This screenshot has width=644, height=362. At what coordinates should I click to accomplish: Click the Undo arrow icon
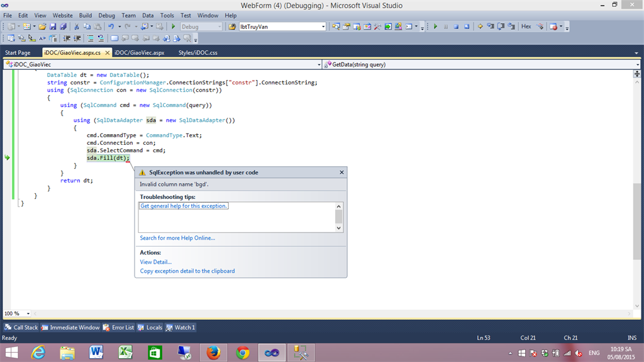(x=111, y=26)
